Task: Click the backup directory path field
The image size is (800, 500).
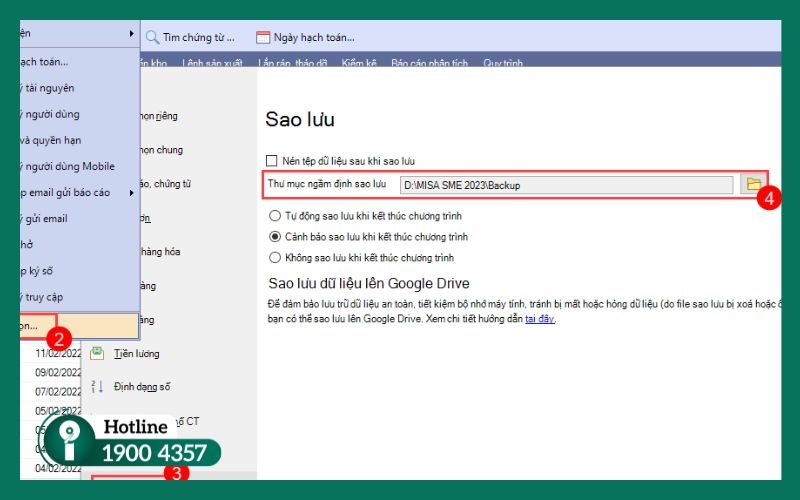Action: coord(566,185)
